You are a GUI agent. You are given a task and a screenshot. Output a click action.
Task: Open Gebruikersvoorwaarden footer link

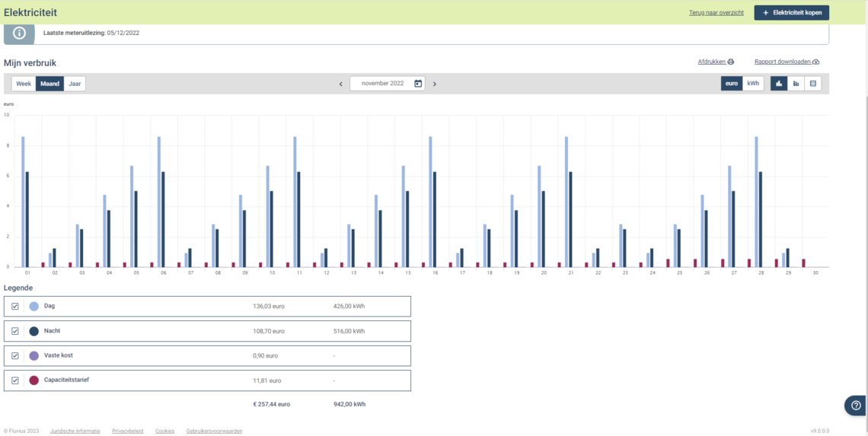(x=214, y=431)
